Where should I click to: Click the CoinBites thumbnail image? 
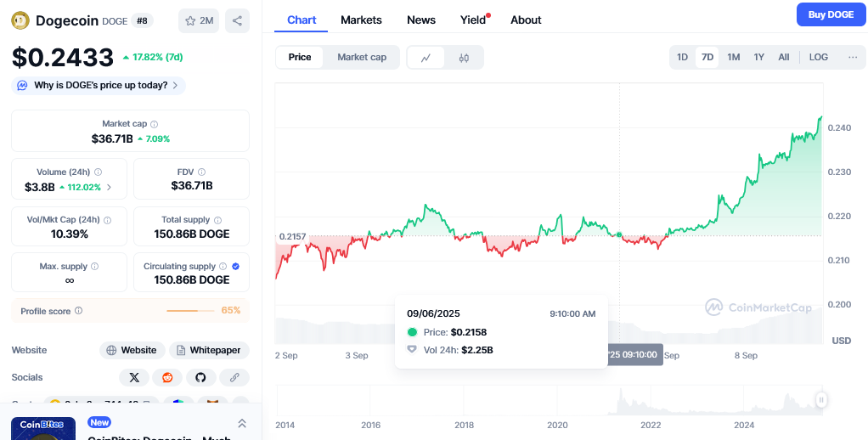click(43, 428)
